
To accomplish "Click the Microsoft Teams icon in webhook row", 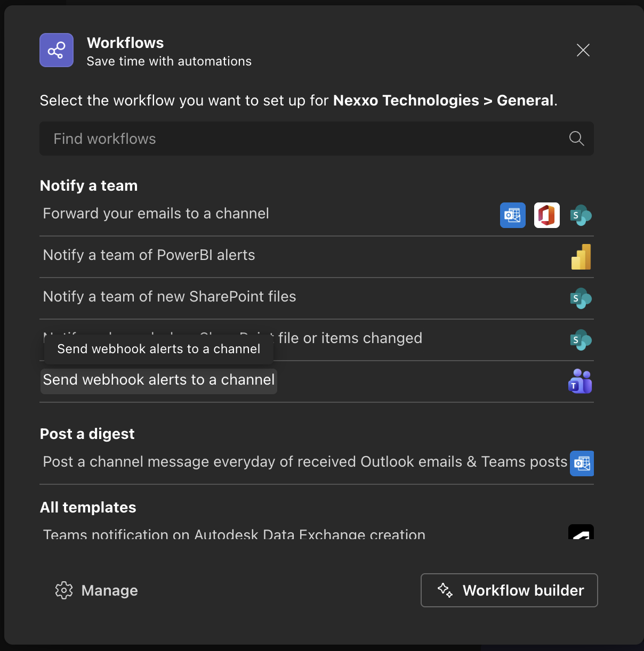I will [x=580, y=381].
